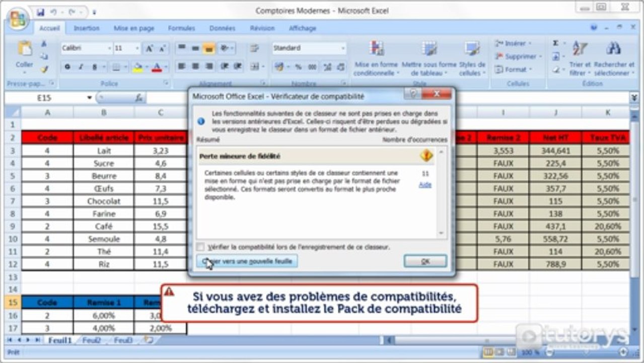This screenshot has height=363, width=644.
Task: Switch to the Données ribbon tab
Action: pos(222,29)
